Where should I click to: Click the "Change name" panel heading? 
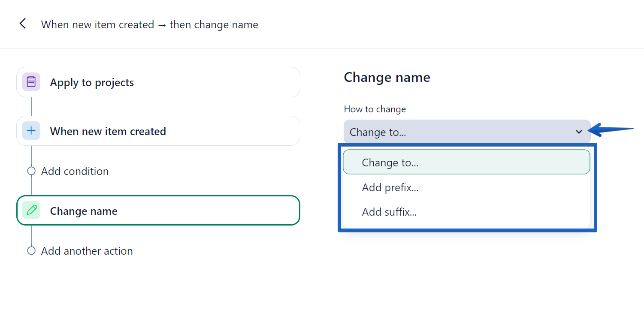pyautogui.click(x=387, y=77)
